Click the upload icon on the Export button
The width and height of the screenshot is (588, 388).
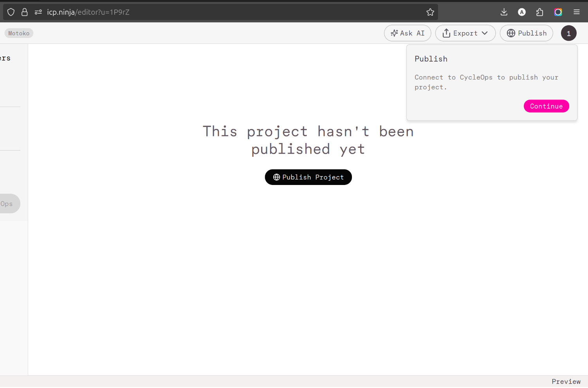(447, 33)
